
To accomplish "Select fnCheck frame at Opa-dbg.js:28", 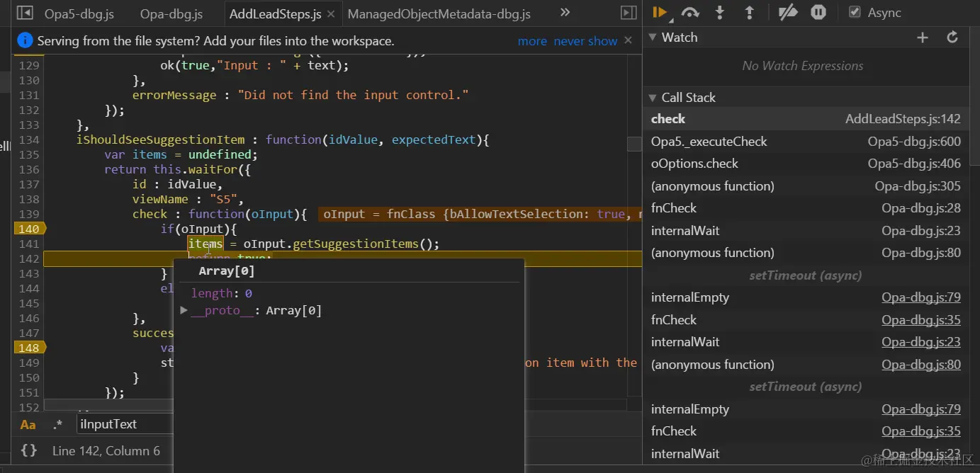I will (806, 208).
